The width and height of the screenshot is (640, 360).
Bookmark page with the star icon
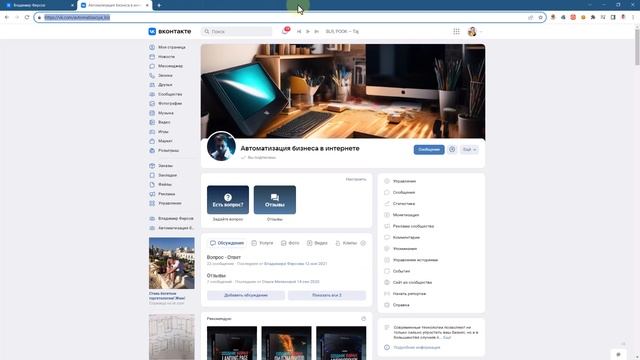pos(540,18)
